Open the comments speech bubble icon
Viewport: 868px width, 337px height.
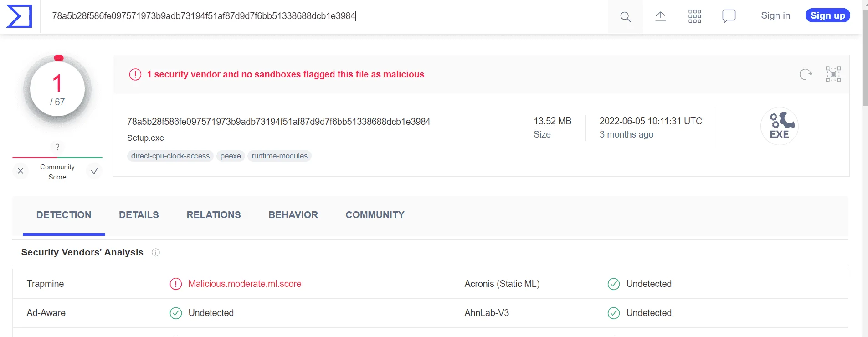[729, 16]
